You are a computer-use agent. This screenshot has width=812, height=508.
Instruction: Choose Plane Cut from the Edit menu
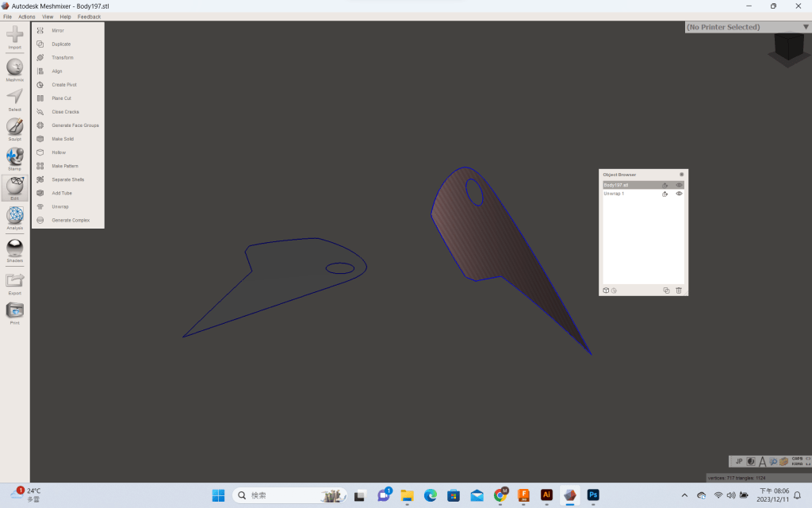(62, 98)
